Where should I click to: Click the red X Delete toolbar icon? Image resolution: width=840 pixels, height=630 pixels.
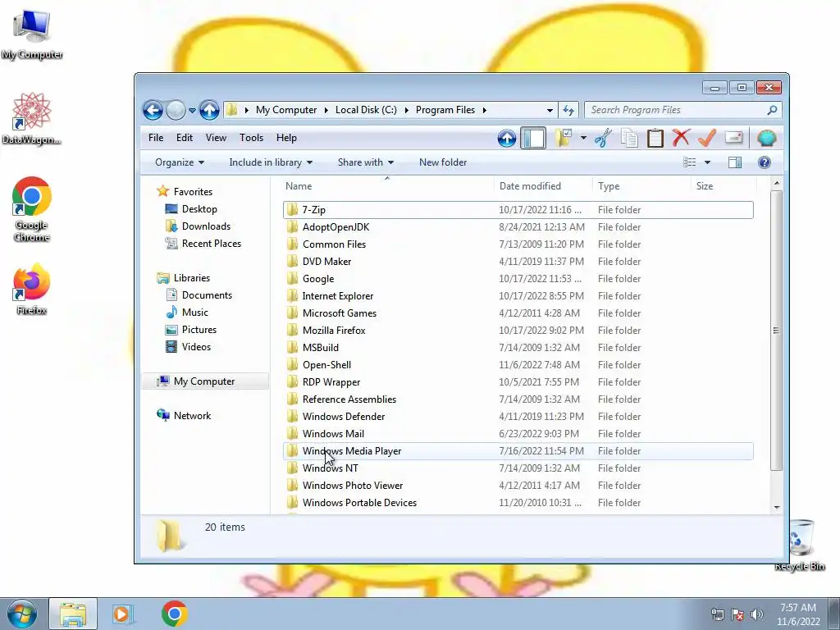click(681, 138)
